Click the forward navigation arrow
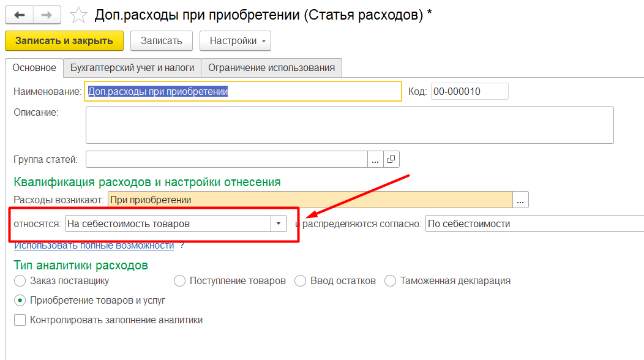 [47, 15]
